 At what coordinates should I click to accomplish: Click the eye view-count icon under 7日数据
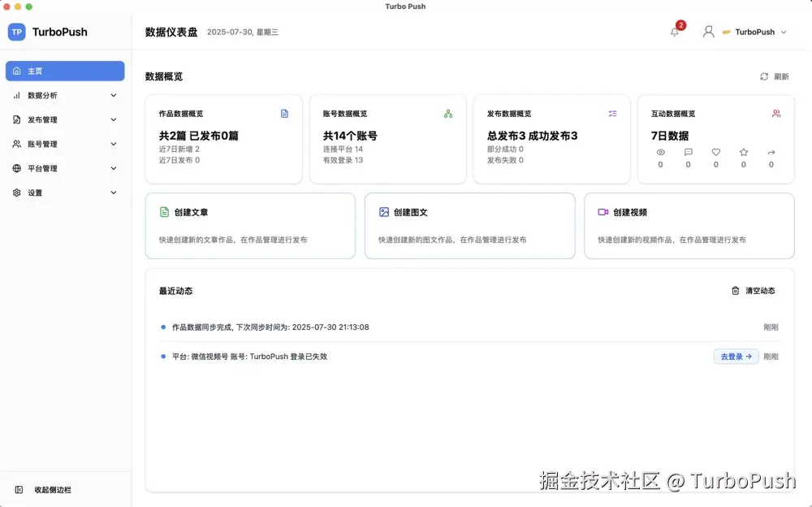(659, 152)
